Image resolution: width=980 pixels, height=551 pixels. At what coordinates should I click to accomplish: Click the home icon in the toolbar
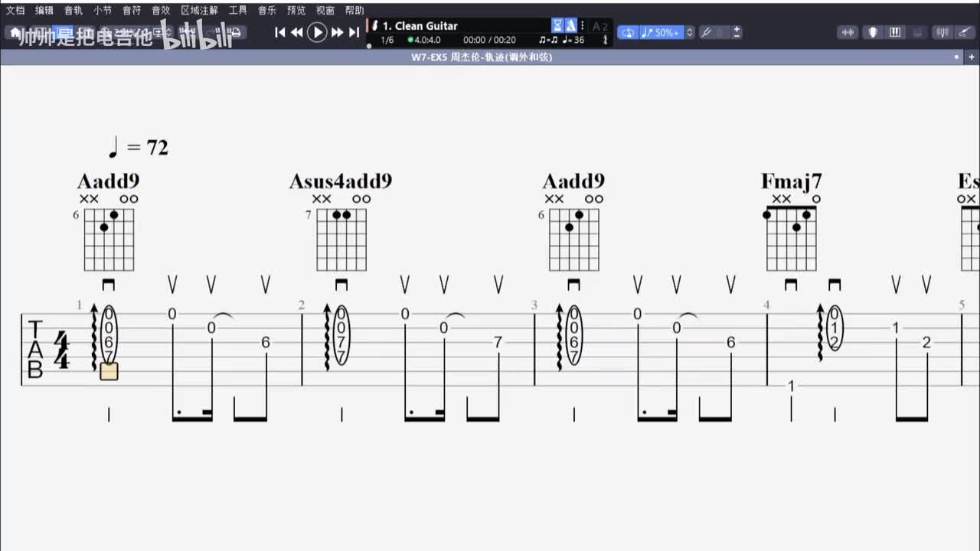(x=15, y=32)
